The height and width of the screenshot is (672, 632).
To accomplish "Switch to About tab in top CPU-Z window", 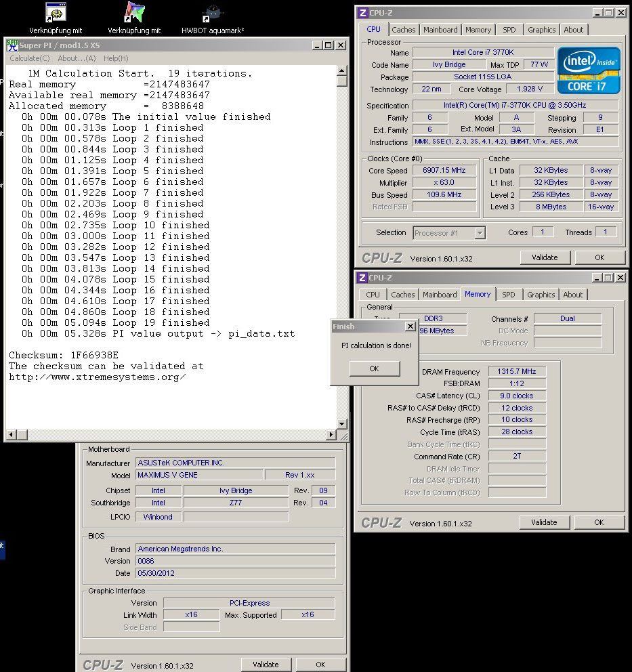I will [573, 30].
